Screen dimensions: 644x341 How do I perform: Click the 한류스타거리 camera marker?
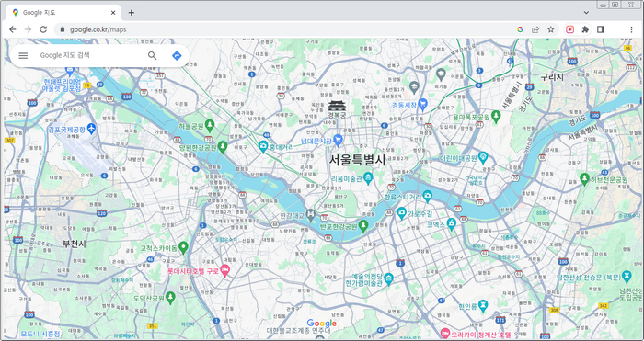pyautogui.click(x=428, y=196)
